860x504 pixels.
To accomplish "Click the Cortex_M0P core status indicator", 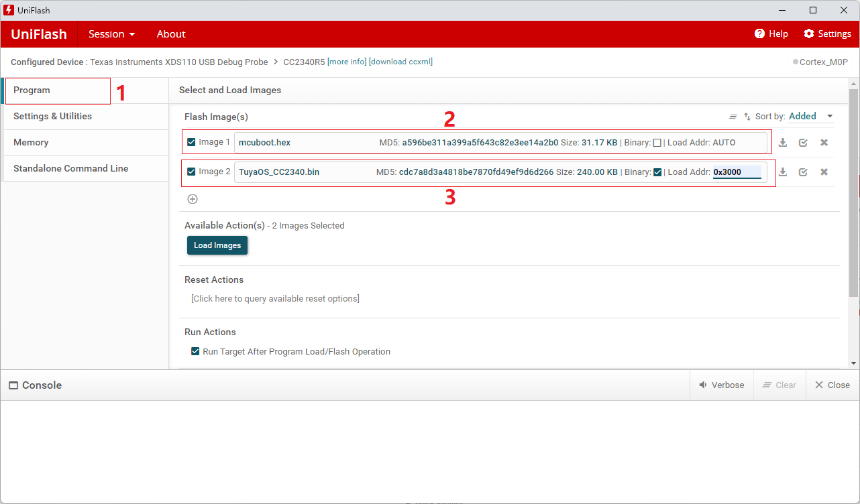I will click(820, 62).
